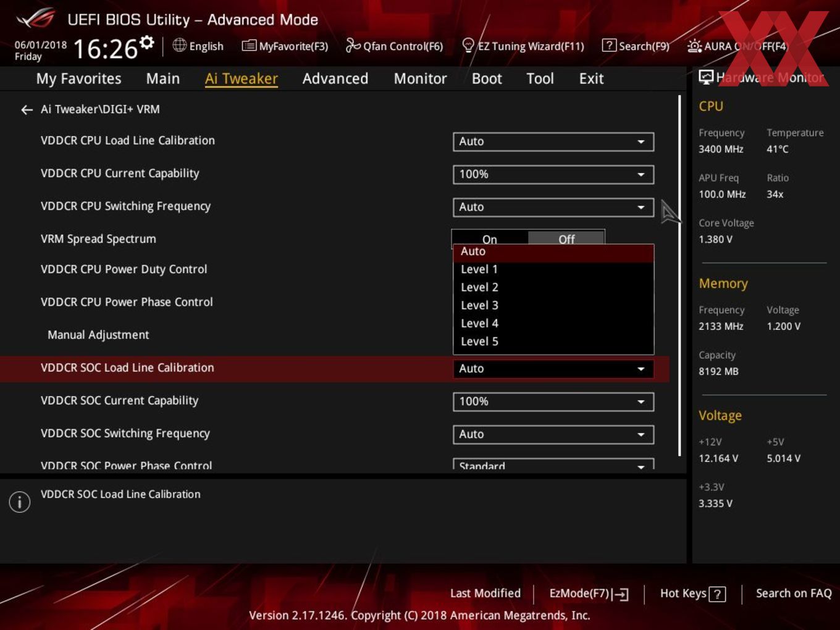This screenshot has height=630, width=840.
Task: Click the +12V 12.164 V reading
Action: (718, 458)
